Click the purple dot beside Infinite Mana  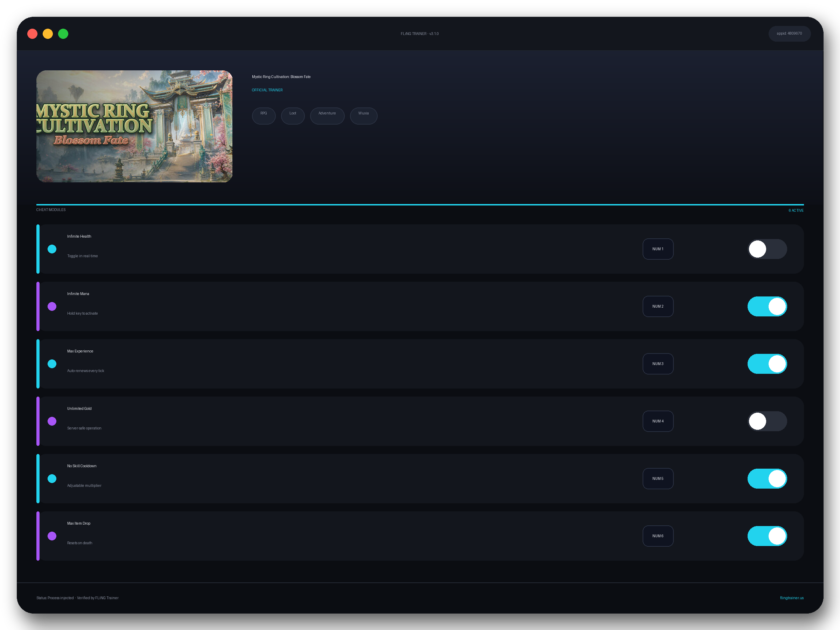click(x=52, y=307)
